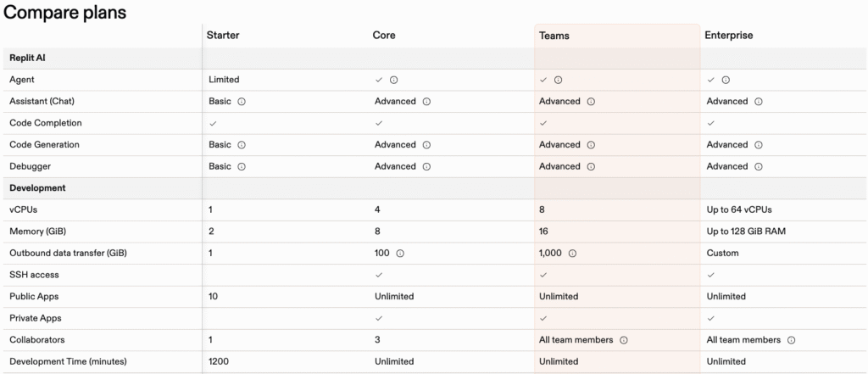Click the Development section header
This screenshot has width=868, height=374.
[x=37, y=188]
